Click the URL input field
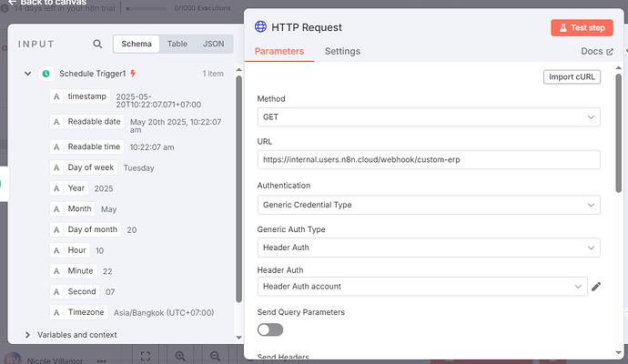Screen dimensions: 628x364 tap(429, 160)
